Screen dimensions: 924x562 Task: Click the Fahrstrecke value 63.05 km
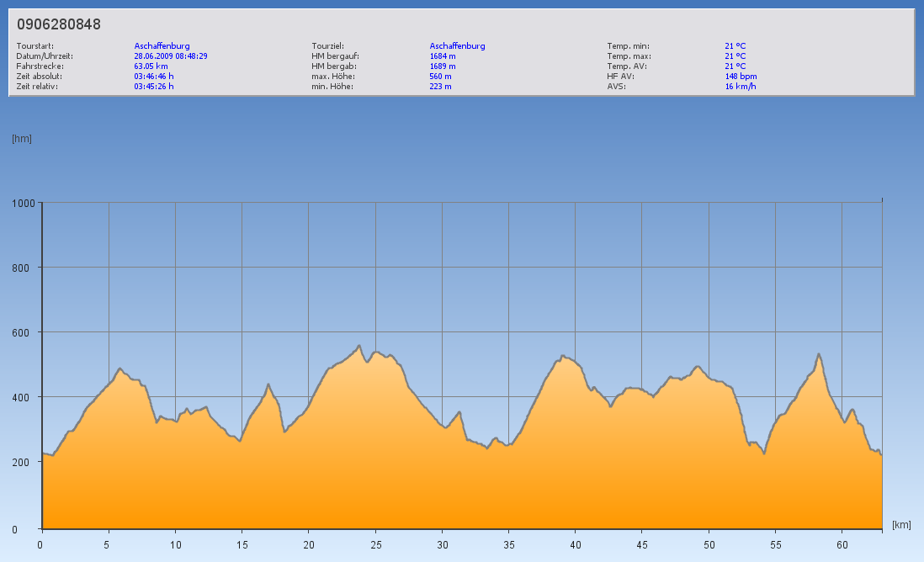[x=151, y=66]
